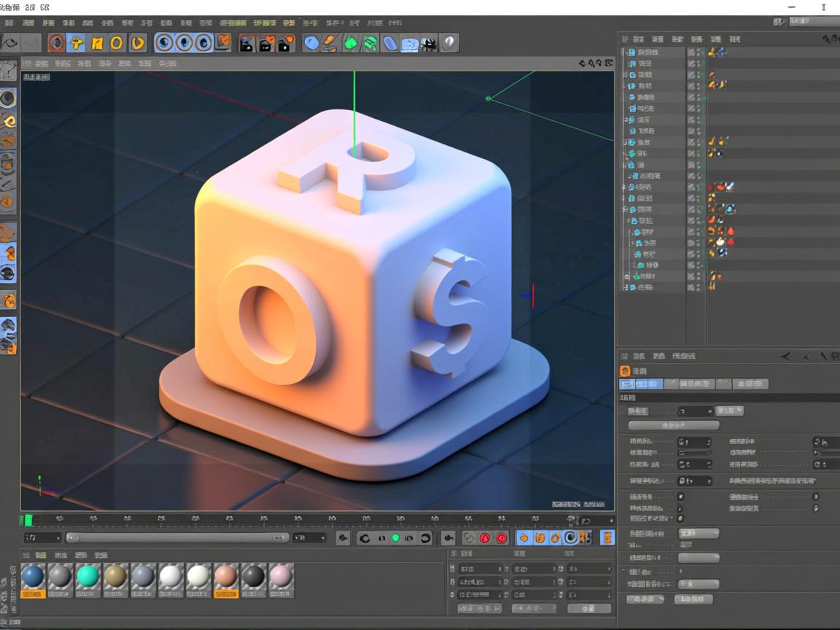The height and width of the screenshot is (630, 840).
Task: Select the yellow square Scale tool
Action: (97, 43)
